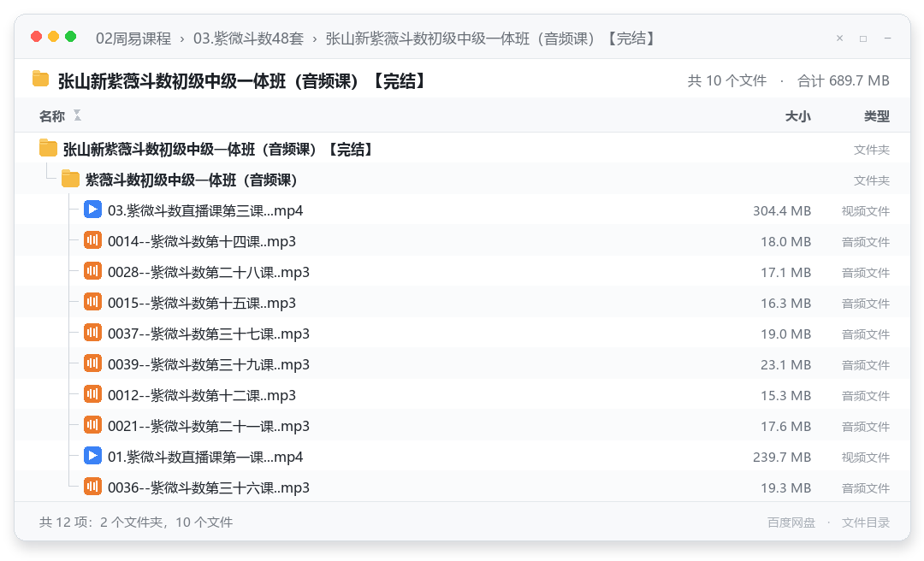This screenshot has height=561, width=924.
Task: Sort the list by the 名称 column
Action: [x=52, y=116]
